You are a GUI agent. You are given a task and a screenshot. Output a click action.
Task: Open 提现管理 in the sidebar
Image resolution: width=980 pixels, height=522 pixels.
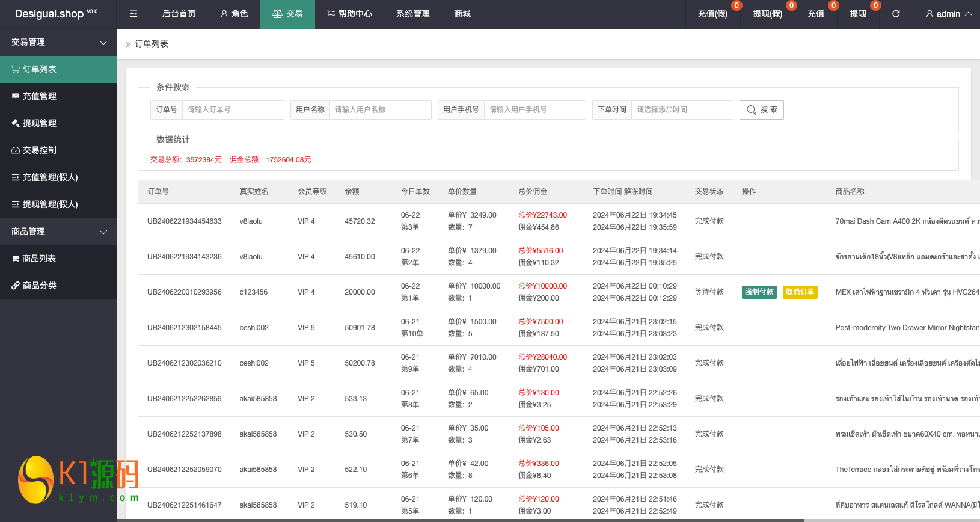(58, 123)
